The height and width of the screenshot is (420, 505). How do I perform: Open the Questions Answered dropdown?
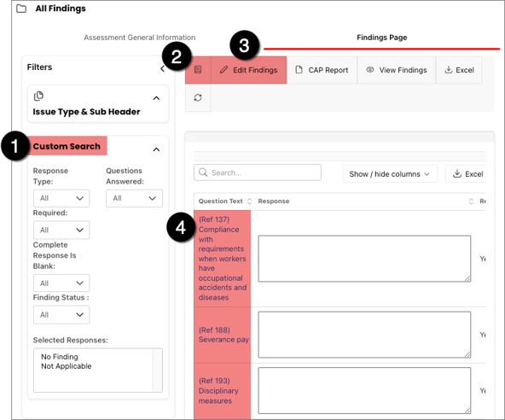(x=134, y=198)
